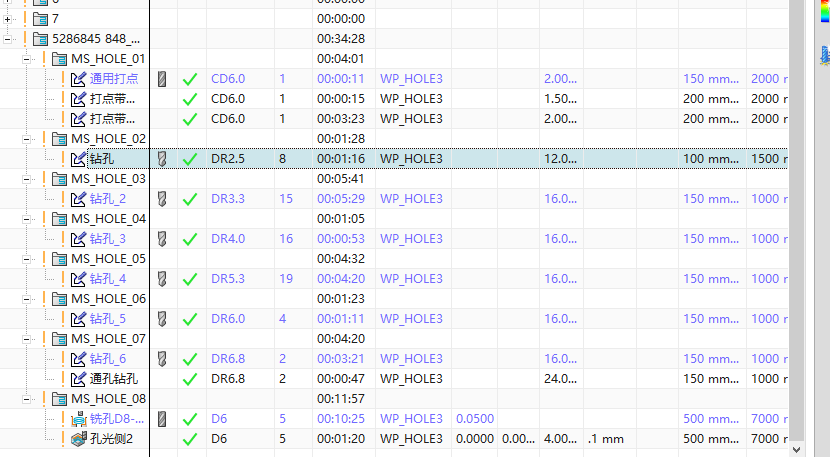Click the tool-change icon in 钻孔_4 row
This screenshot has width=830, height=457.
(162, 279)
